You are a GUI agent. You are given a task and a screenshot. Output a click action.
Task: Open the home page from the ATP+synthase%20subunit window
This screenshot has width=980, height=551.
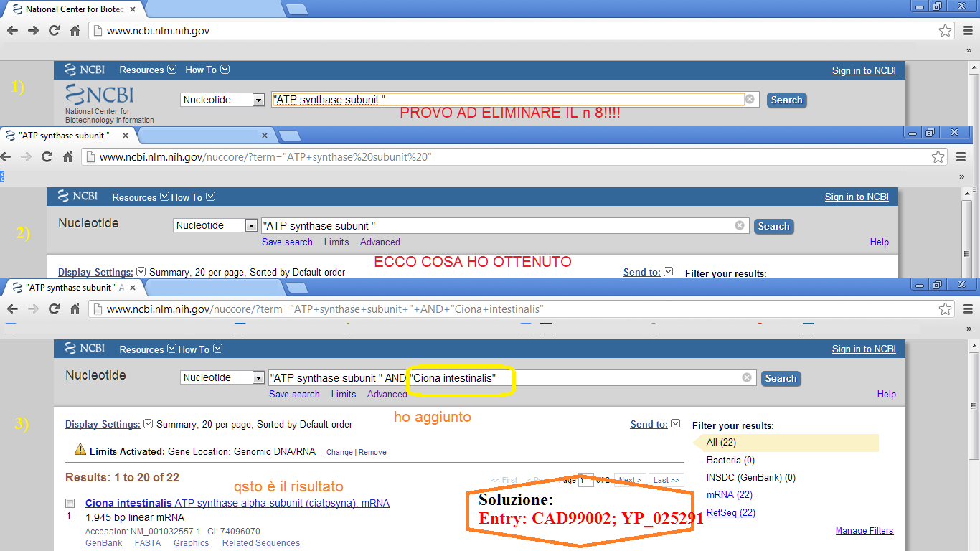(67, 157)
